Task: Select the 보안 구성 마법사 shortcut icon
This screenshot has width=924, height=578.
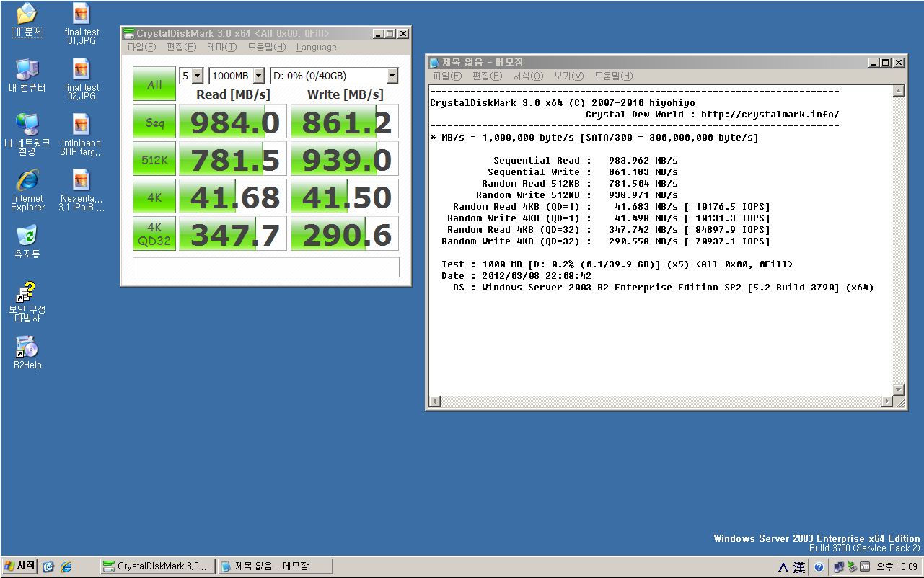Action: (x=27, y=302)
